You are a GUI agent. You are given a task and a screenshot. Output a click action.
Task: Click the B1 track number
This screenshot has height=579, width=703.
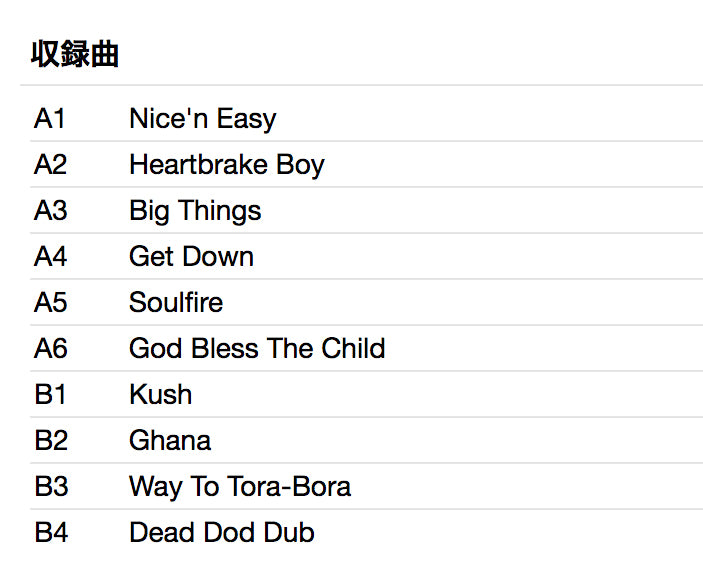[x=50, y=395]
